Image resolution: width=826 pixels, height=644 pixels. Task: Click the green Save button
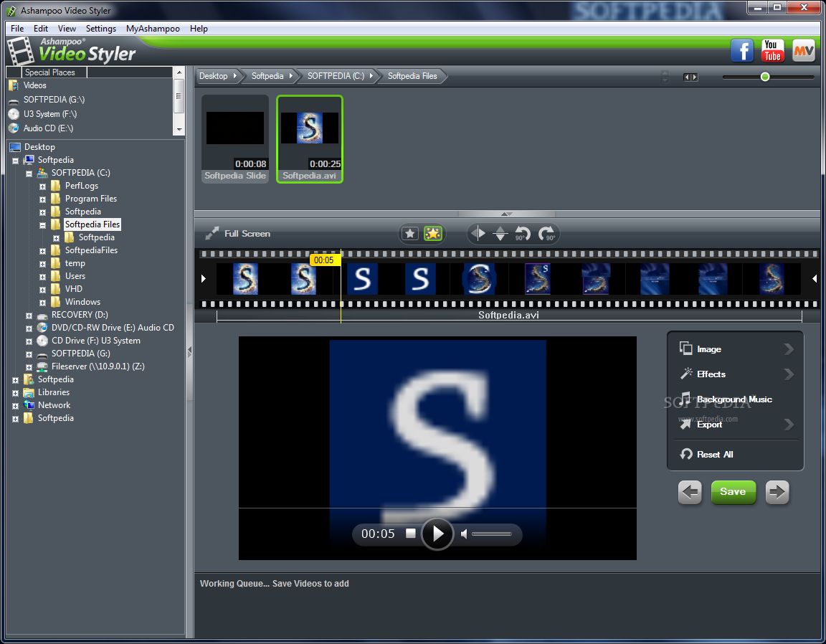coord(734,492)
